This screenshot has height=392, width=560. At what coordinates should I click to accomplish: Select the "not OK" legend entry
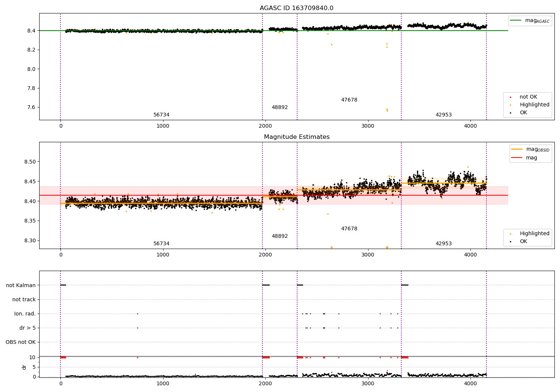coord(528,97)
